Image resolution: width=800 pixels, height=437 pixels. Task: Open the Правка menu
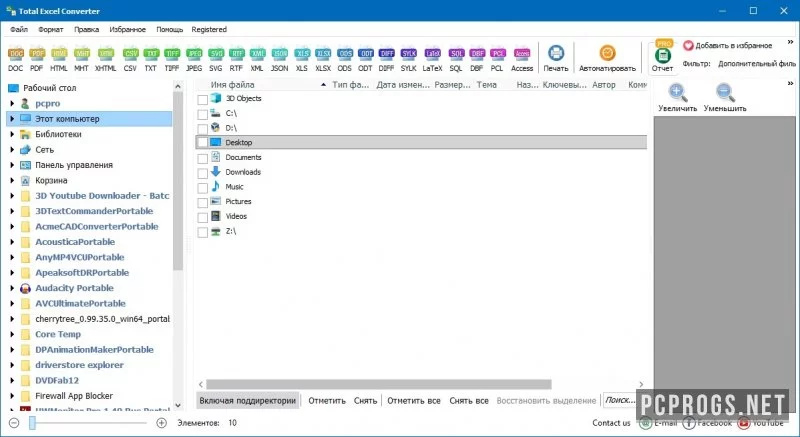[x=86, y=30]
